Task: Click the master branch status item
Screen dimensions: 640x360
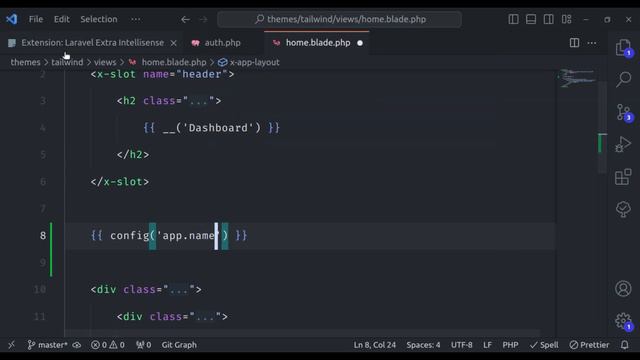Action: [x=48, y=345]
